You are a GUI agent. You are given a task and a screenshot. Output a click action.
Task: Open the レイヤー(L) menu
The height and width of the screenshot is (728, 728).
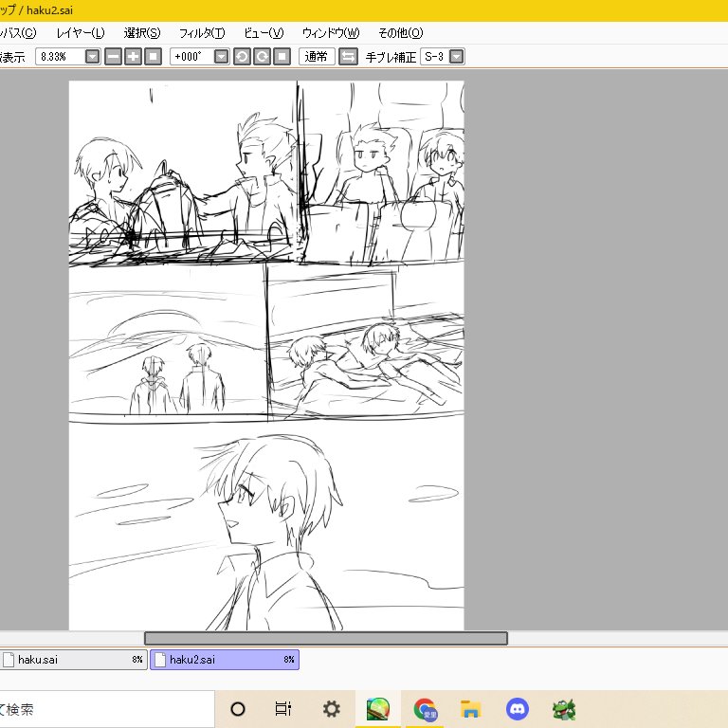[81, 33]
